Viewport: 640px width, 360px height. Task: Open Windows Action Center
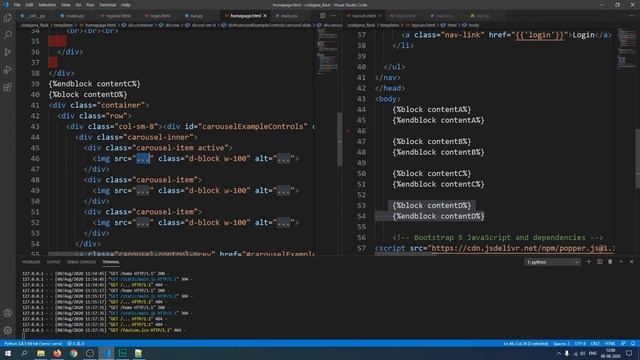pos(629,353)
